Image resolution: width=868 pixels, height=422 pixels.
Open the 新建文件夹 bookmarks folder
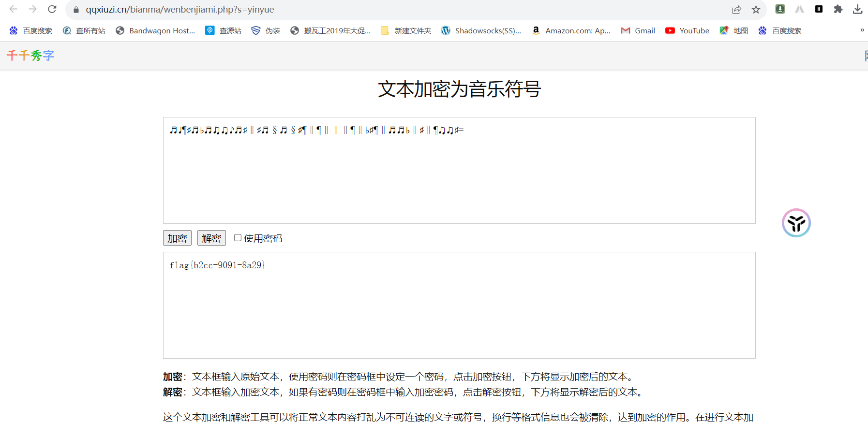pos(406,30)
